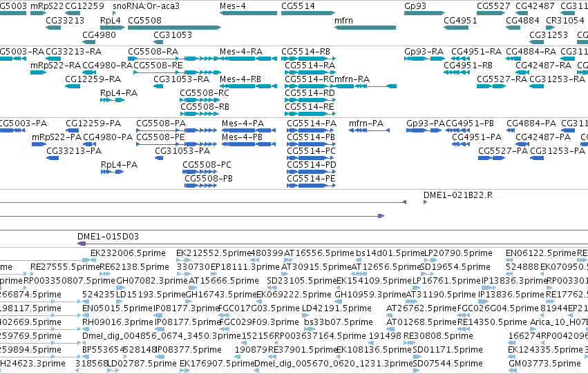Click the CG5508-PC protein label
Image resolution: width=588 pixels, height=374 pixels.
click(207, 165)
